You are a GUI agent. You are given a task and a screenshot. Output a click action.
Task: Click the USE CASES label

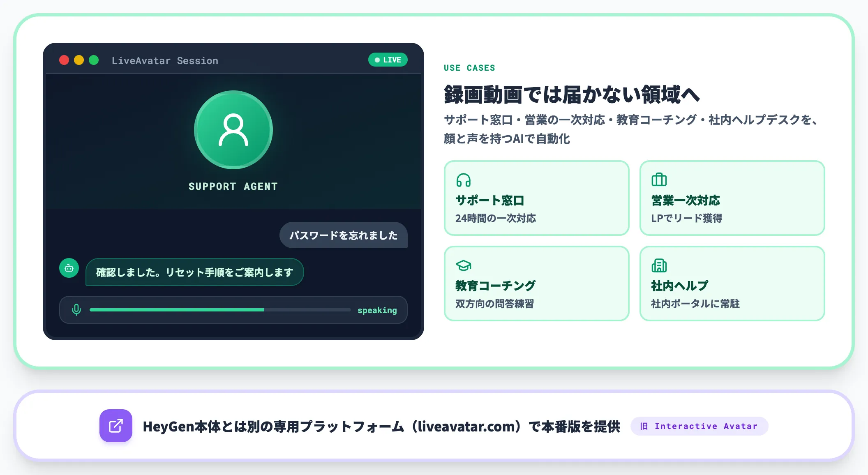[469, 68]
